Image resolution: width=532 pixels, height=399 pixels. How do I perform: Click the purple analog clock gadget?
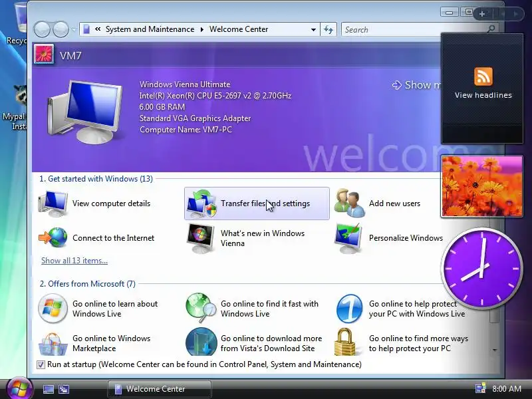click(481, 268)
